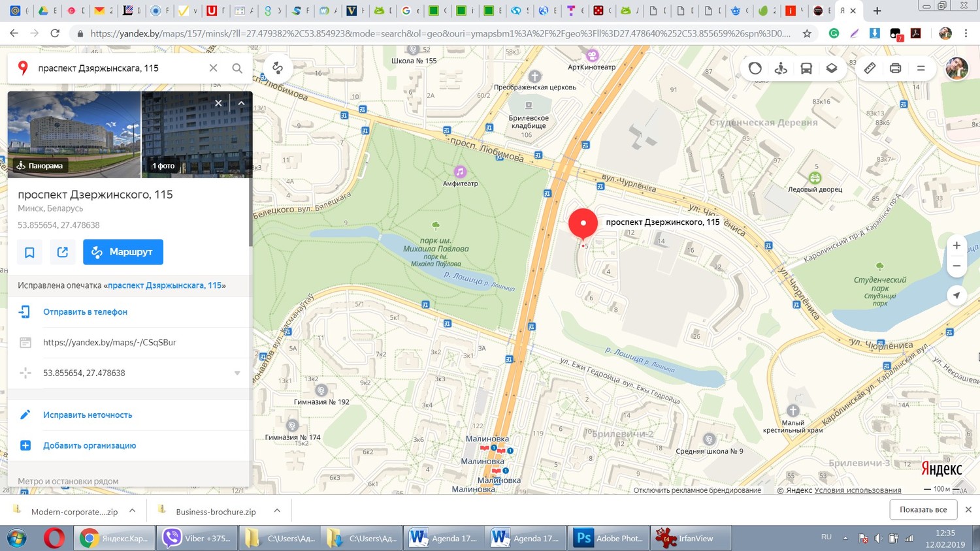The image size is (980, 551).
Task: Open the map layers selector
Action: pos(832,68)
